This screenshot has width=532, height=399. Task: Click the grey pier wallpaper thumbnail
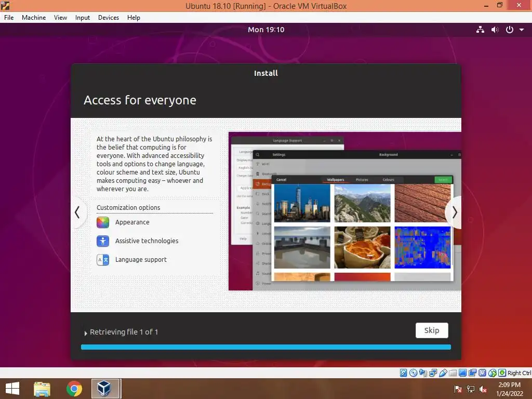point(302,247)
